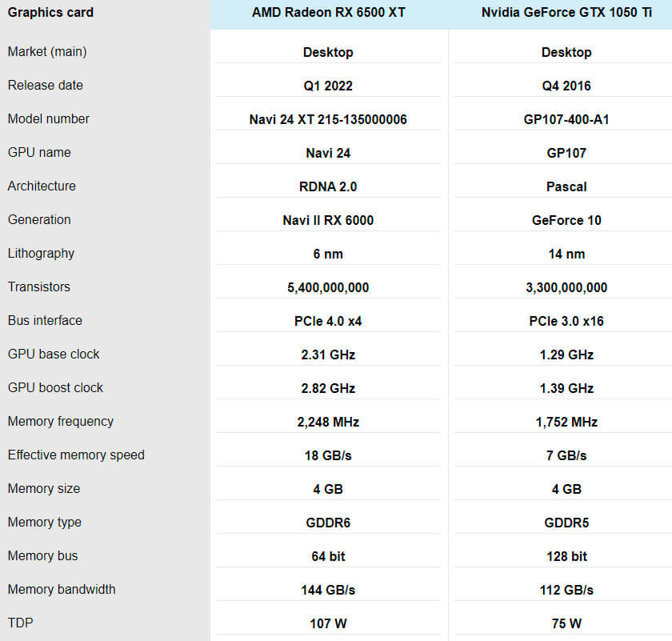Viewport: 672px width, 641px height.
Task: Click the Lithography row label
Action: (x=41, y=254)
